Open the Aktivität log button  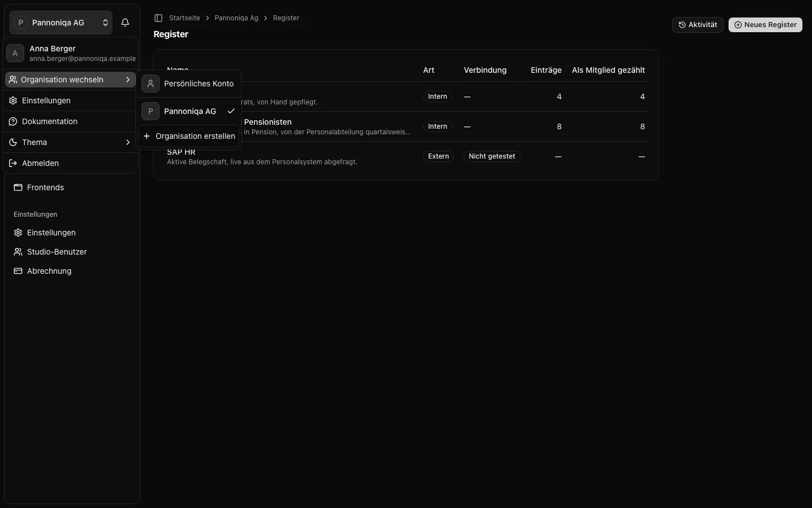point(698,25)
